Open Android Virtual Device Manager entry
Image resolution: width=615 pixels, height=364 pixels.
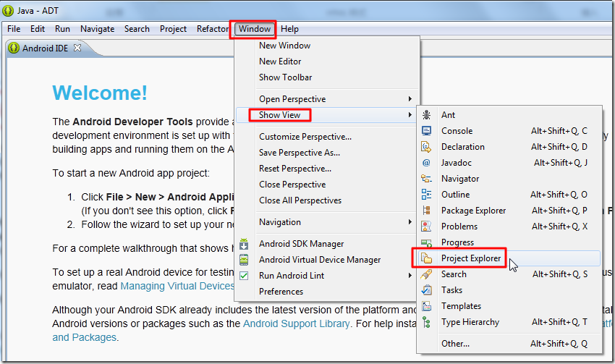click(320, 260)
